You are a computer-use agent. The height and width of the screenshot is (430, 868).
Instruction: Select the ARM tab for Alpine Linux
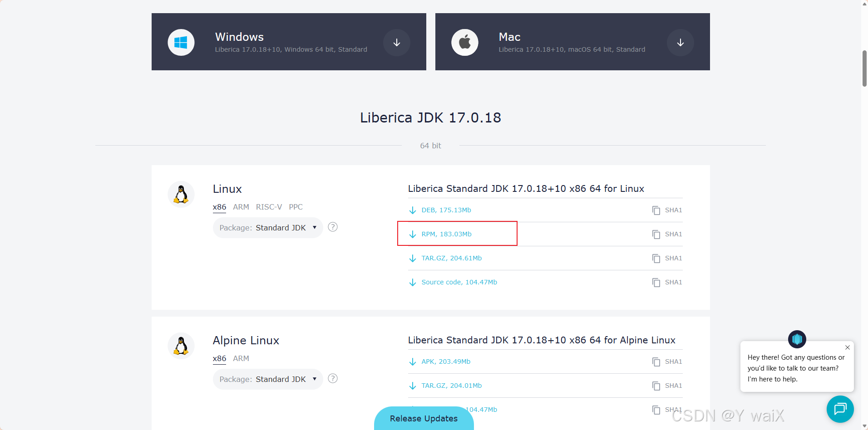click(241, 358)
